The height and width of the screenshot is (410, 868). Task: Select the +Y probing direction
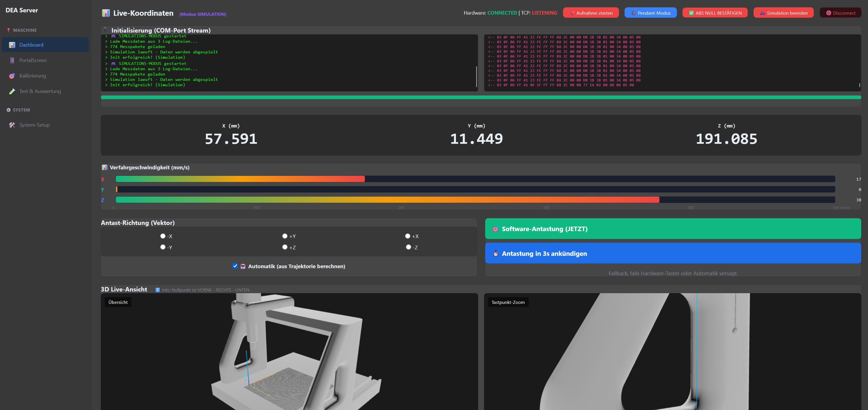[285, 236]
